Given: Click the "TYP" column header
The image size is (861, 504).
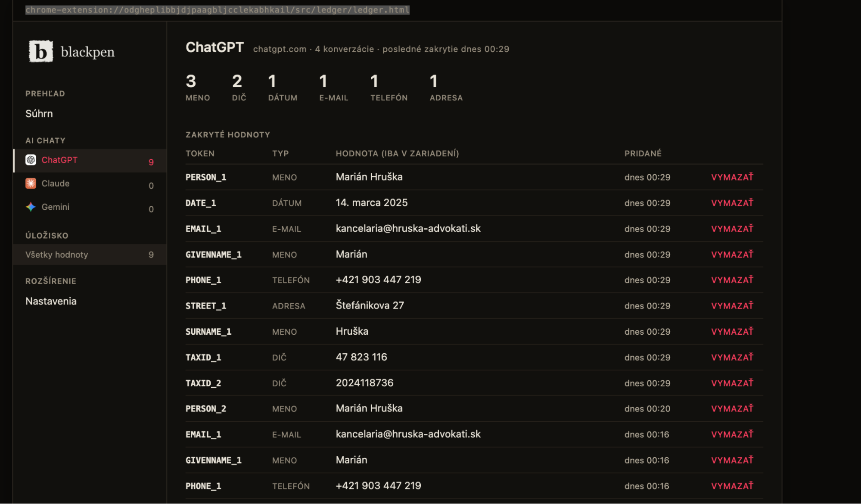Looking at the screenshot, I should click(280, 154).
